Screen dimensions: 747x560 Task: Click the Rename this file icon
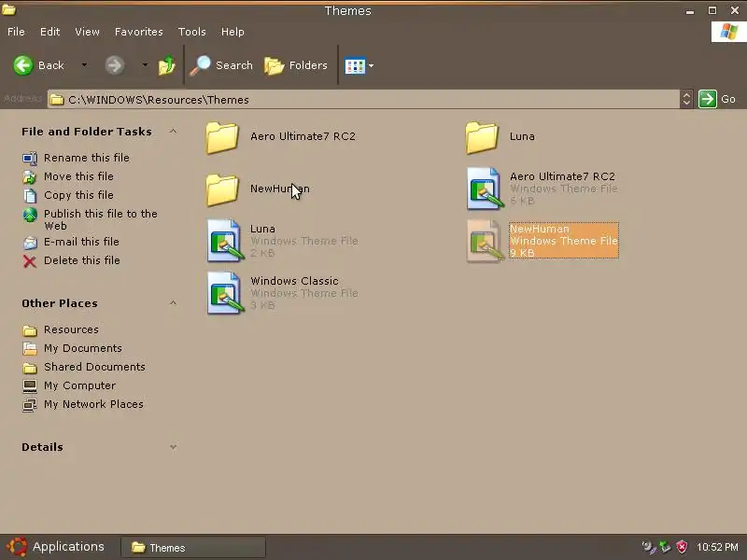tap(30, 158)
